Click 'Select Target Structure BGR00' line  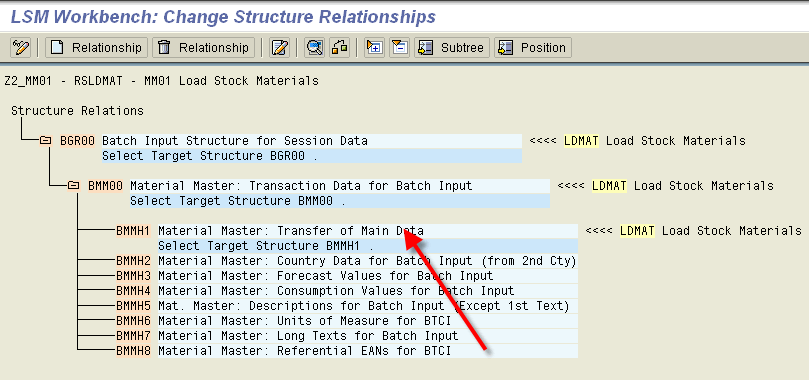click(312, 156)
